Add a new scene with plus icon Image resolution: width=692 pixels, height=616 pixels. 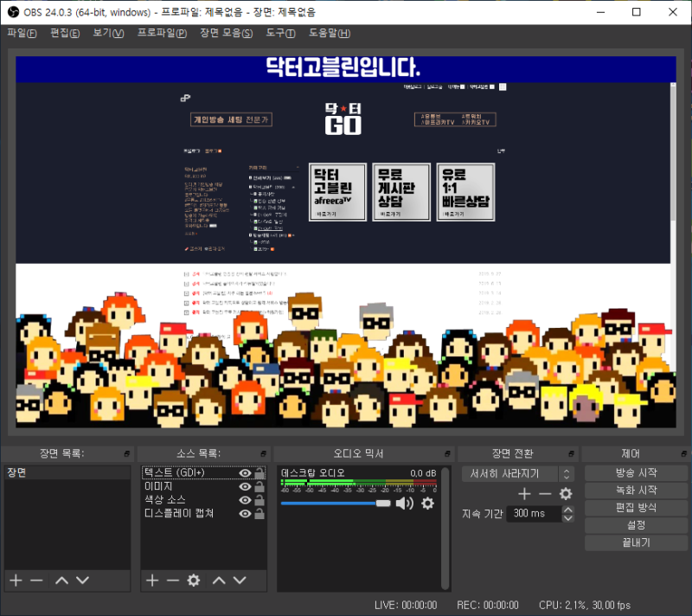click(16, 581)
